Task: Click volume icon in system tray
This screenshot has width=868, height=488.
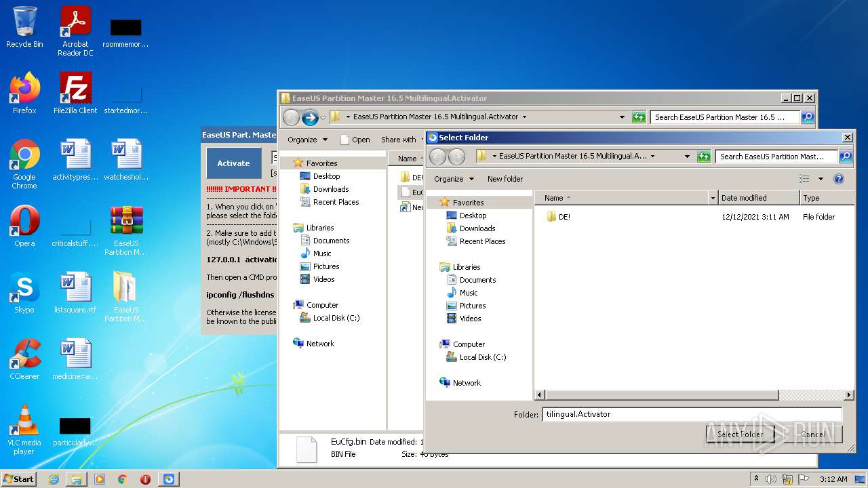Action: (770, 479)
